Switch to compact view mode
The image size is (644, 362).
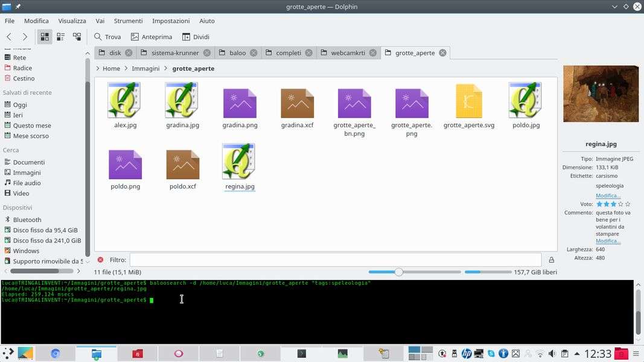[x=60, y=37]
